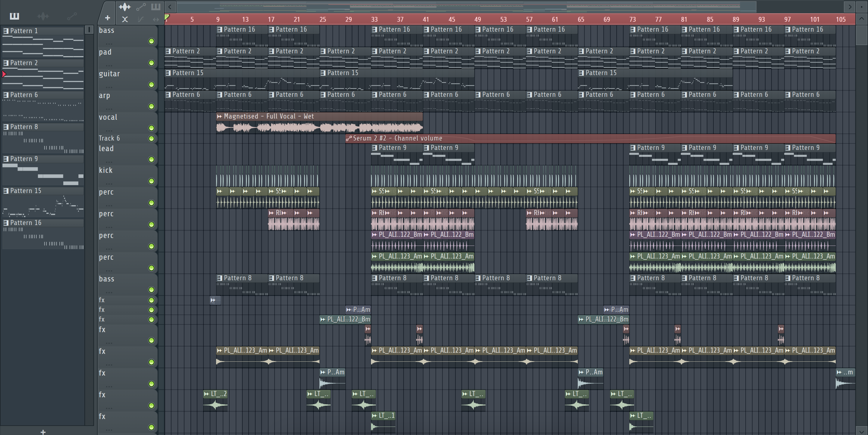Click the piano icon of Pattern 6 in picker

pyautogui.click(x=6, y=95)
